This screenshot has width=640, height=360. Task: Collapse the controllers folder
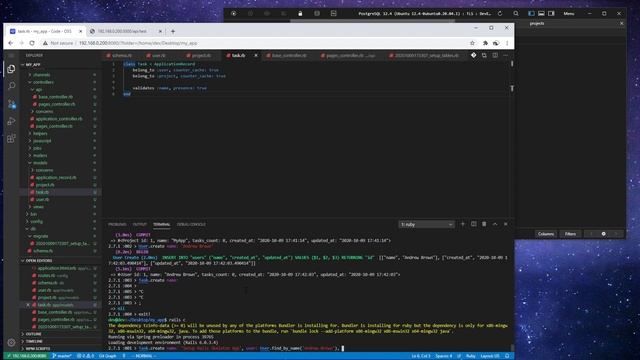coord(43,82)
